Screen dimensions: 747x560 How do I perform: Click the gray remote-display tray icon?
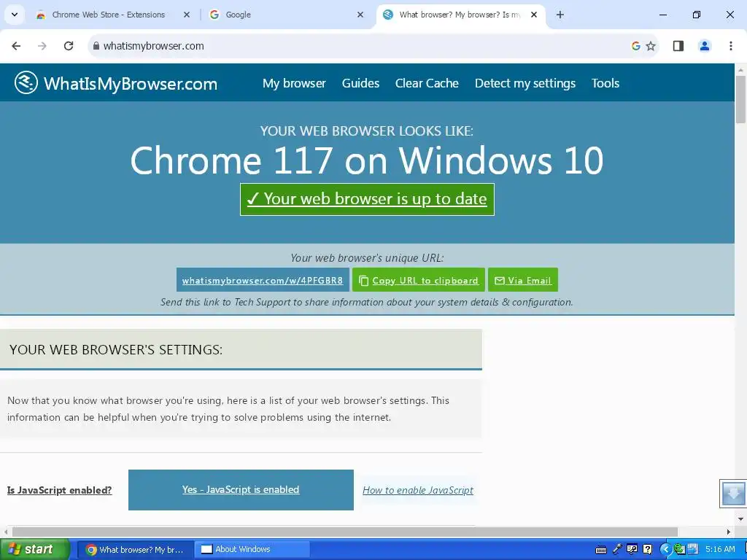point(693,550)
